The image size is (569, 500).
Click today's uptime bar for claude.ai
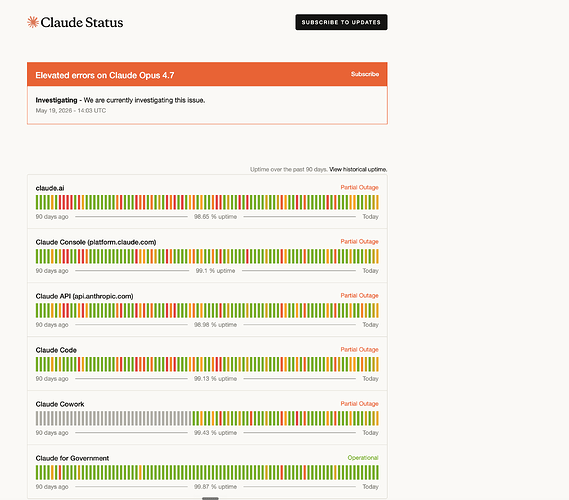click(x=377, y=202)
